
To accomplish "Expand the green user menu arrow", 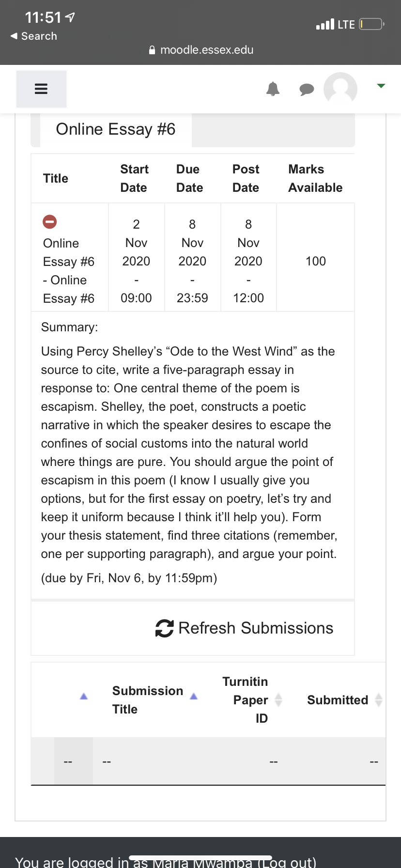I will pyautogui.click(x=381, y=86).
